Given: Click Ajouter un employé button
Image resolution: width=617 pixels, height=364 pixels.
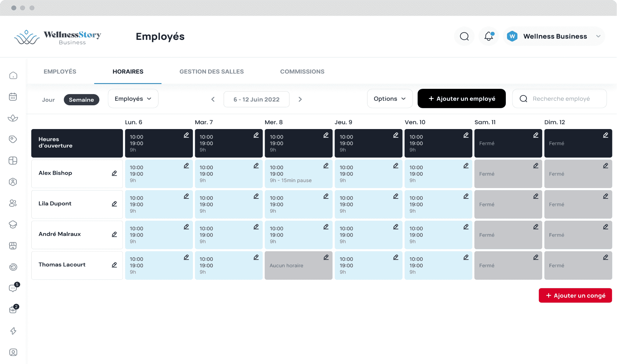Looking at the screenshot, I should [x=462, y=99].
